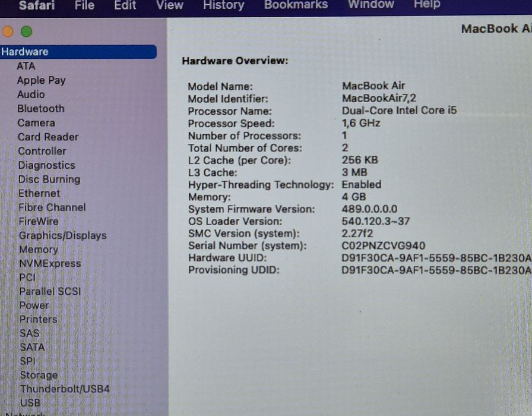The height and width of the screenshot is (416, 532).
Task: Select Power in the sidebar
Action: [34, 305]
